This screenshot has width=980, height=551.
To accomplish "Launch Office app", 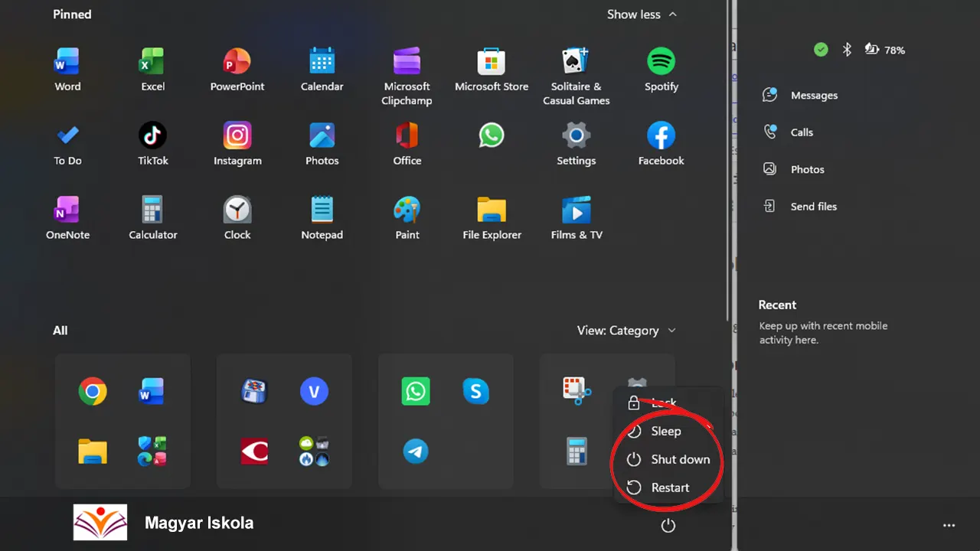I will tap(407, 144).
